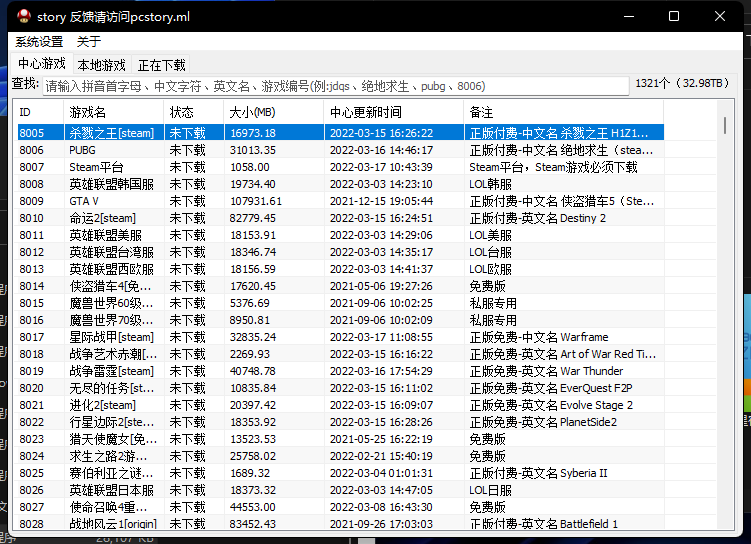The image size is (751, 544).
Task: Select the 战争雷霆[steam] row
Action: (341, 371)
